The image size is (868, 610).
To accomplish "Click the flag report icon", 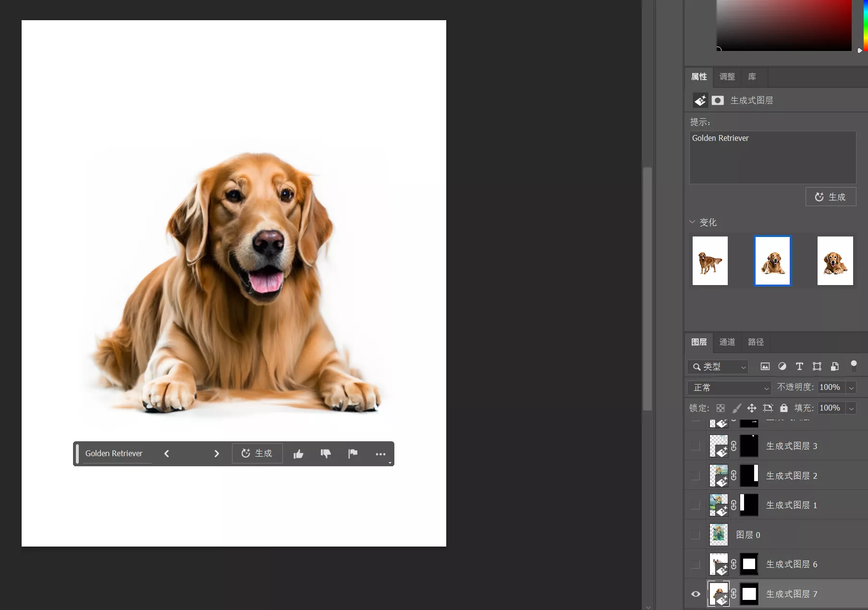I will pos(353,453).
